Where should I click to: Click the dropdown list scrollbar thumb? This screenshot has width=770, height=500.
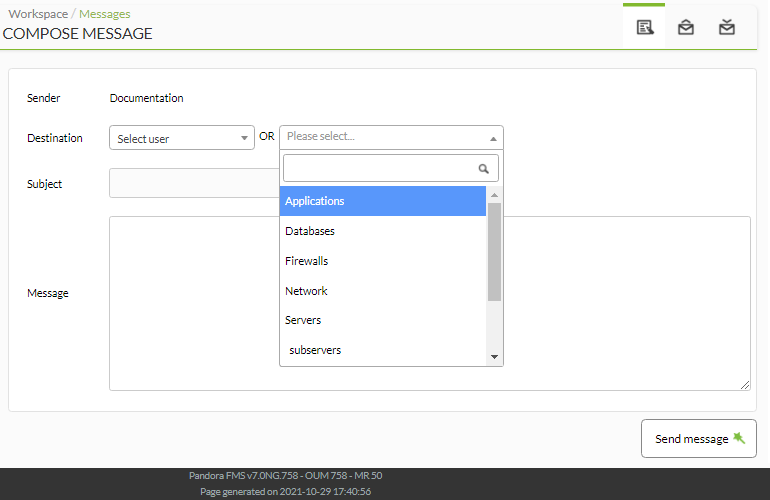[495, 251]
